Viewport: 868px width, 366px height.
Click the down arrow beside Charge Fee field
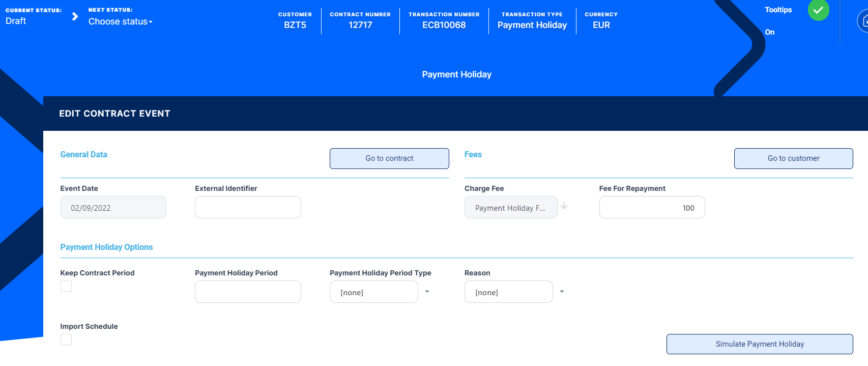(x=564, y=206)
